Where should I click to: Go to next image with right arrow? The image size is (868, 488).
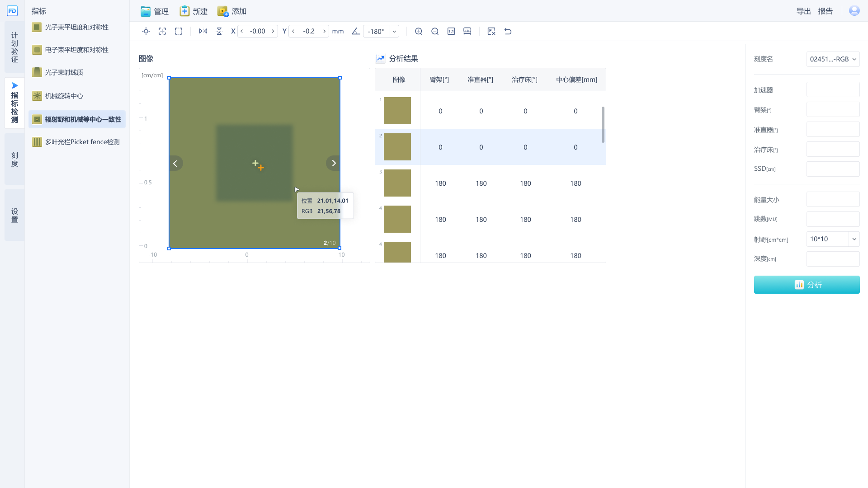click(x=334, y=163)
